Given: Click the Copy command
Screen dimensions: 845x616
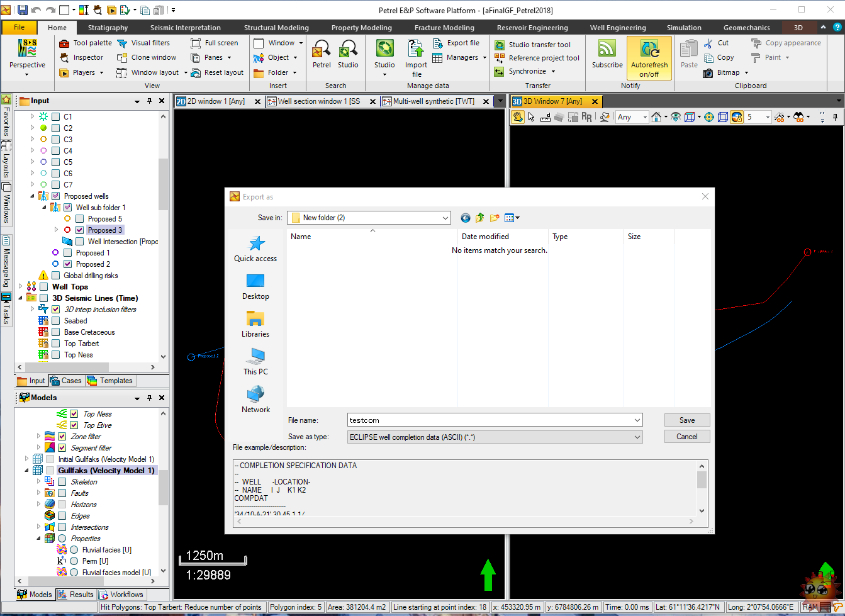Looking at the screenshot, I should (718, 57).
